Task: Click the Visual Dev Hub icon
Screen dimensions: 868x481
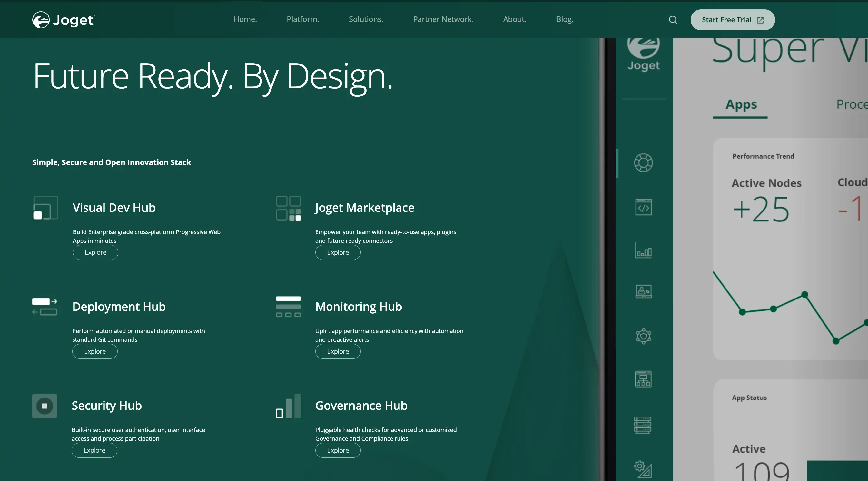Action: click(x=45, y=208)
